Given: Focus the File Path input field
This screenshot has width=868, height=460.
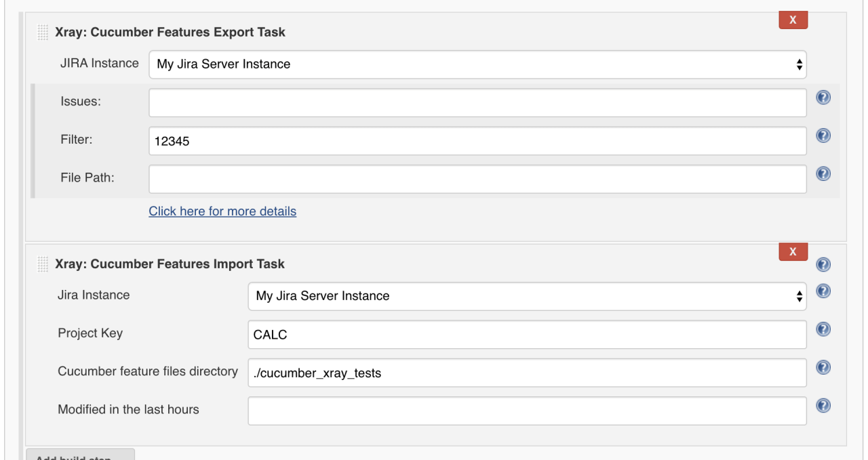Looking at the screenshot, I should pyautogui.click(x=477, y=179).
